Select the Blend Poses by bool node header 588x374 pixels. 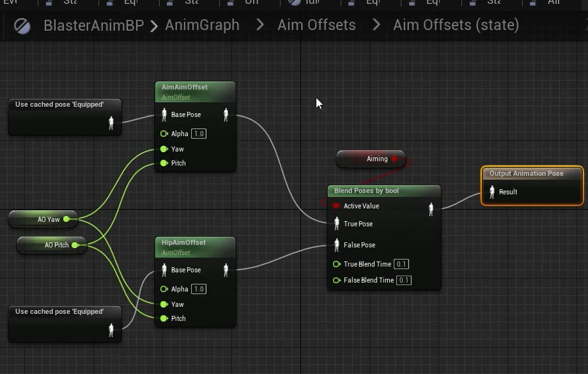[384, 191]
